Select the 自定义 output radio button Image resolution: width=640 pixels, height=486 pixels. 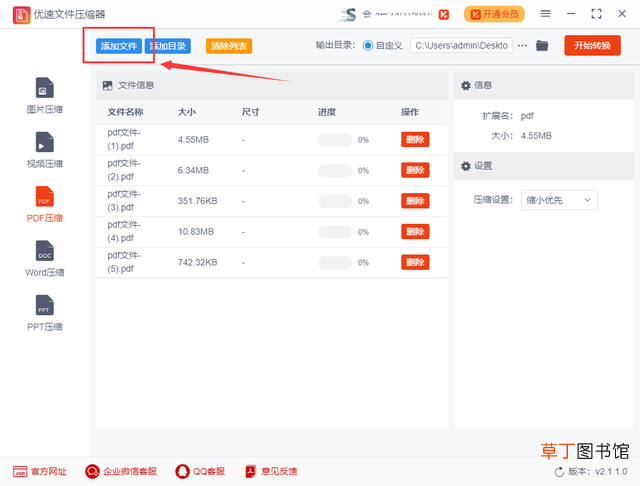pos(368,45)
